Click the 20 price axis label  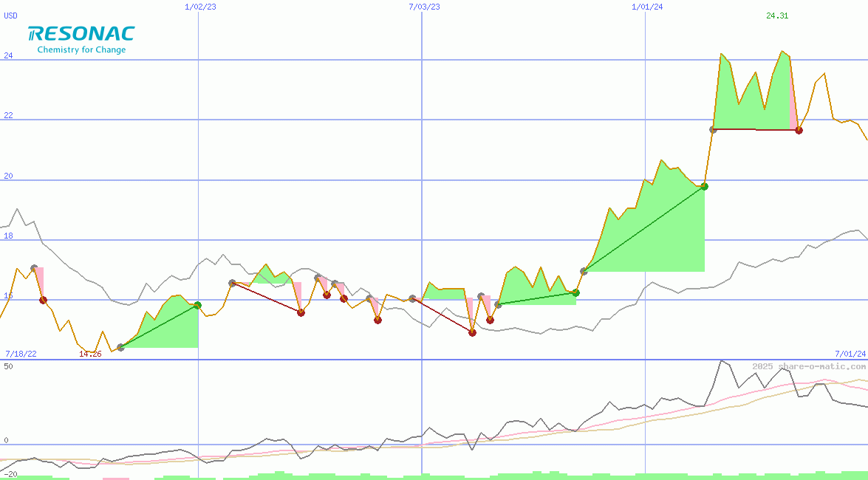coord(8,176)
